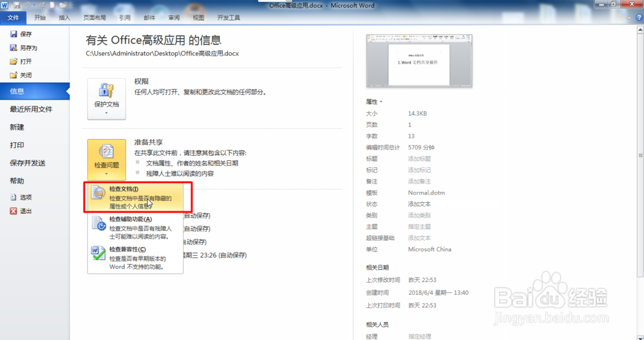This screenshot has height=340, width=644.
Task: Switch to the 审阅 ribbon tab
Action: click(x=174, y=17)
